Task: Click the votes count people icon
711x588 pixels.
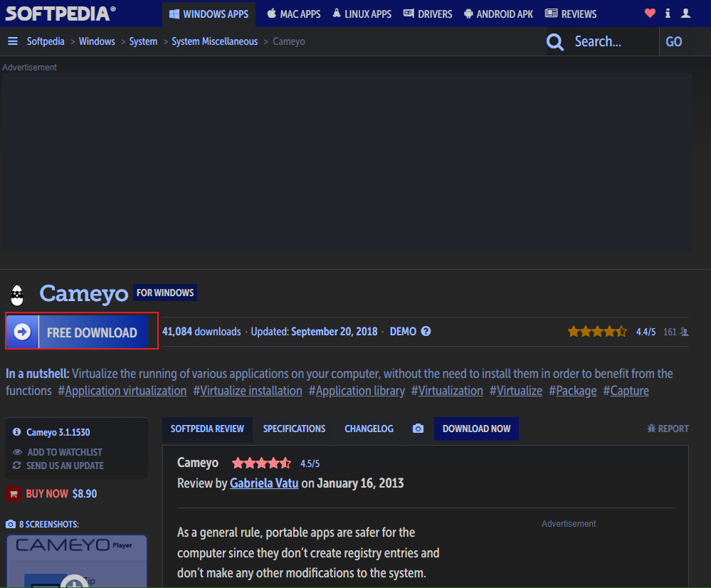Action: coord(684,332)
